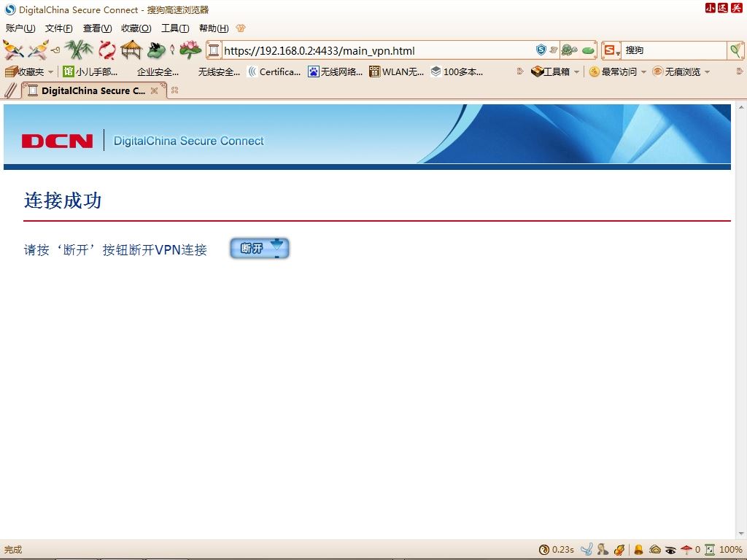Click the scholar figure icon in the status bar
The height and width of the screenshot is (560, 747).
point(603,550)
